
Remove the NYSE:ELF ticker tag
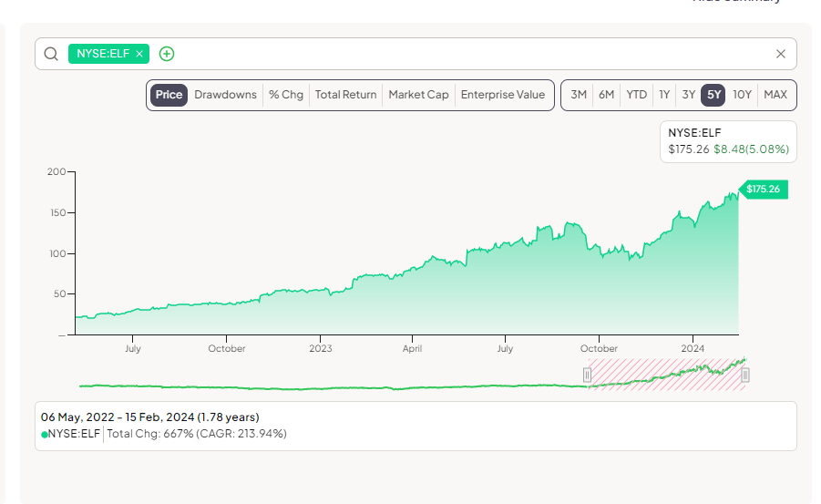coord(139,54)
